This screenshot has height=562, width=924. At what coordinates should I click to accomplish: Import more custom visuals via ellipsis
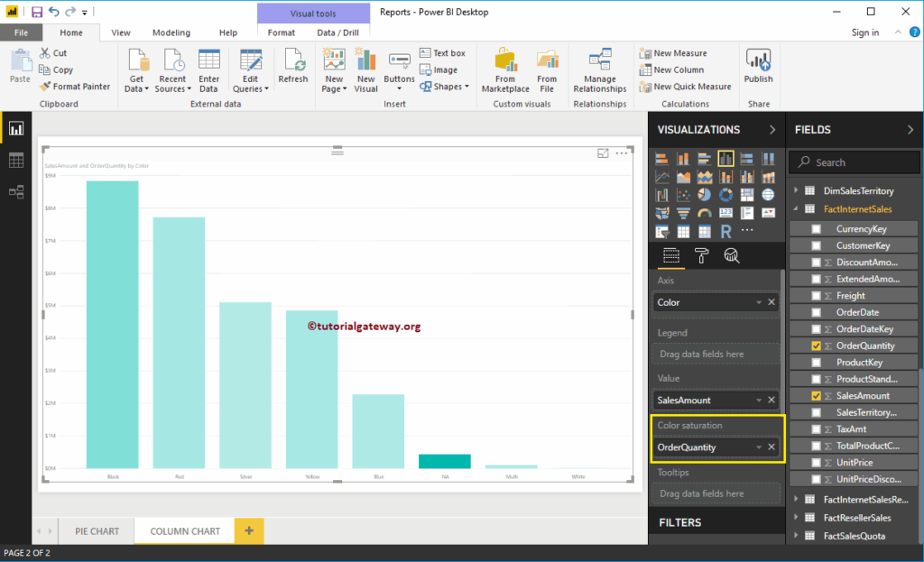pyautogui.click(x=746, y=230)
